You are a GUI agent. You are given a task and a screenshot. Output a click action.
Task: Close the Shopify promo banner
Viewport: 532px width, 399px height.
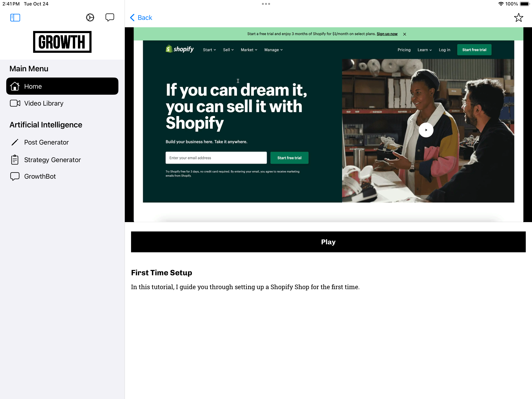click(x=404, y=34)
